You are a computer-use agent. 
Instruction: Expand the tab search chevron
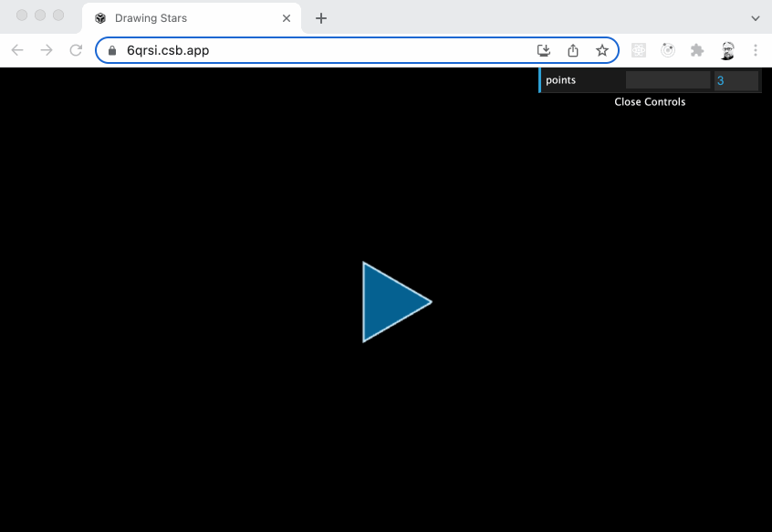pos(756,18)
